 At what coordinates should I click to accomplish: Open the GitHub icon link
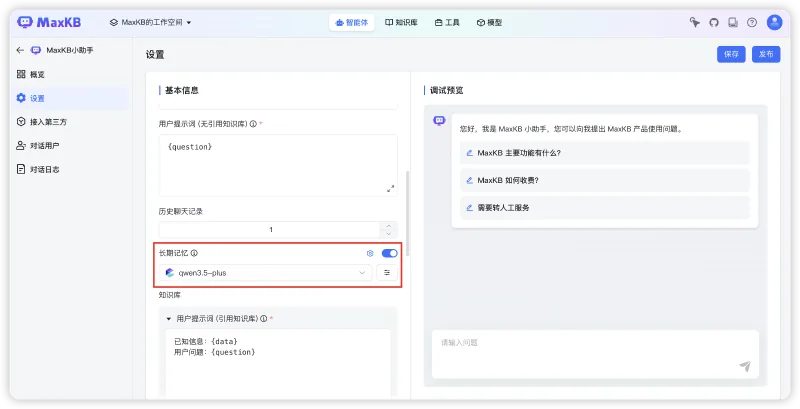click(x=714, y=22)
